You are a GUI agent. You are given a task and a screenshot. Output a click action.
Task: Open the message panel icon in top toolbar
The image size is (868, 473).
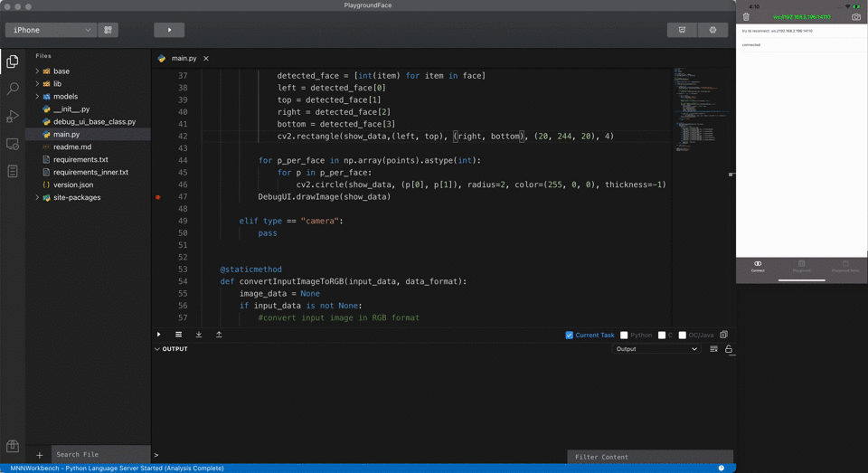click(x=682, y=30)
